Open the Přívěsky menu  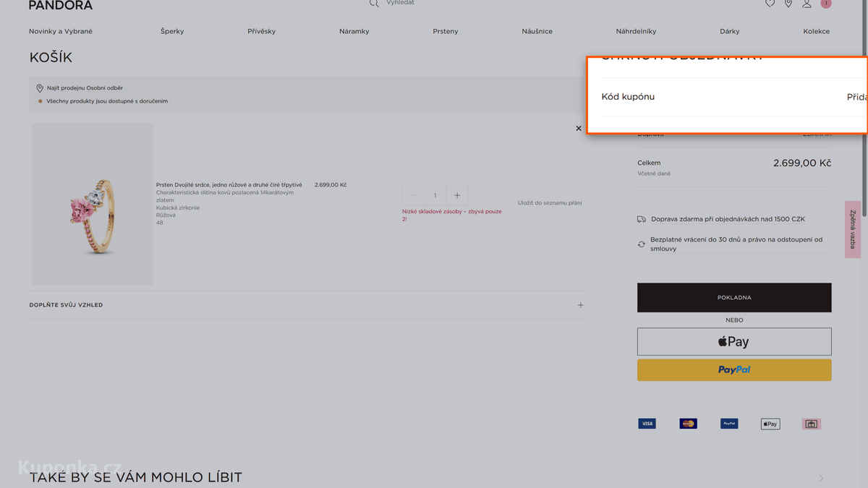click(x=261, y=31)
